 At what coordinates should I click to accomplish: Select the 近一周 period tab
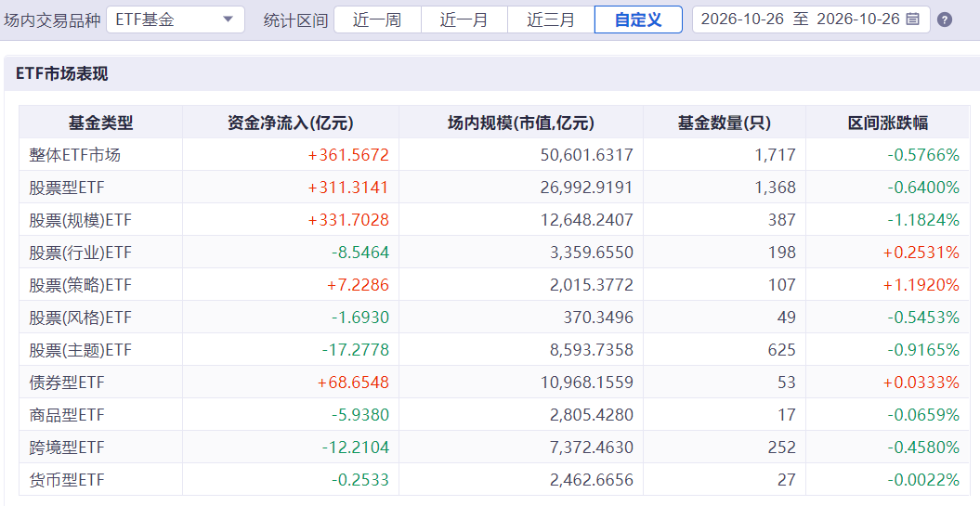[x=377, y=19]
